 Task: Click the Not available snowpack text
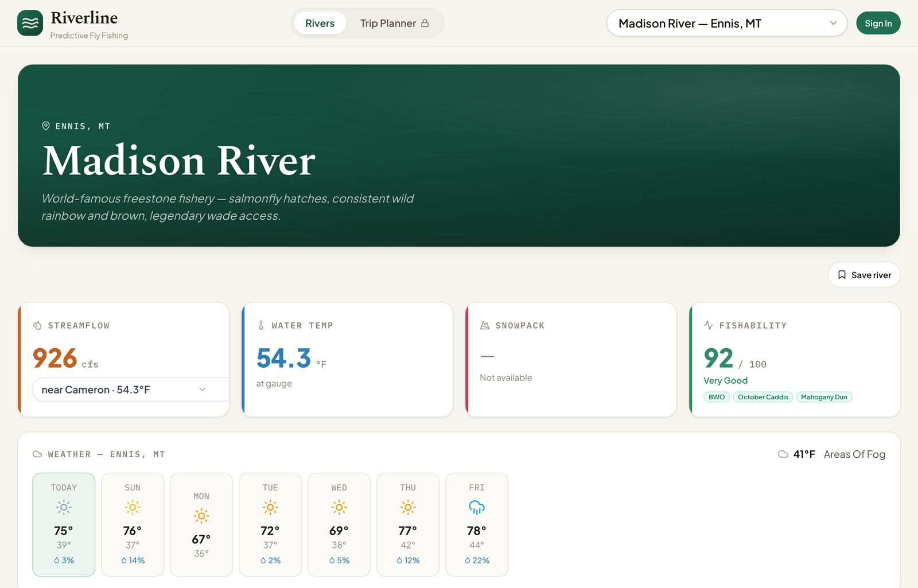[x=506, y=377]
